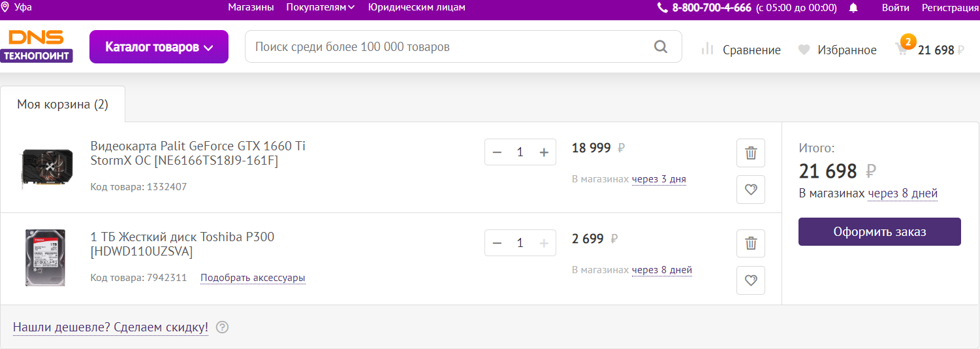Click the Сравнение link
Screen dimensions: 980x349
pyautogui.click(x=751, y=50)
